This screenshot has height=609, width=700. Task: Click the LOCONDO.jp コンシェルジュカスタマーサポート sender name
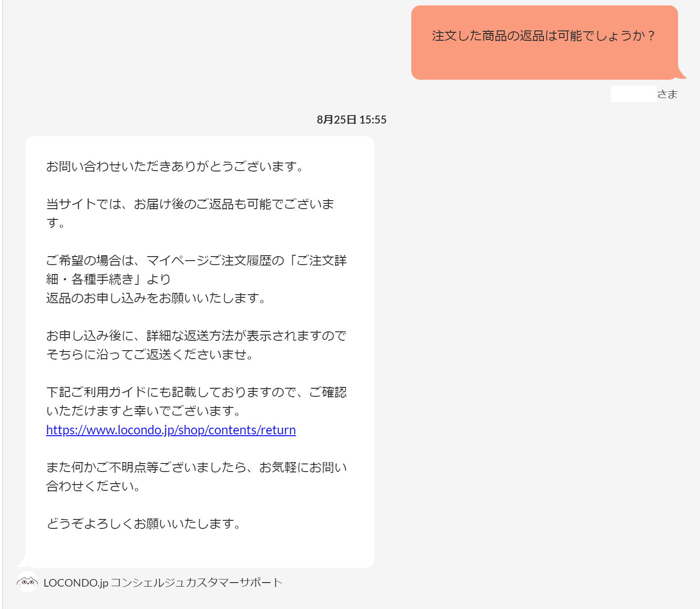point(163,583)
